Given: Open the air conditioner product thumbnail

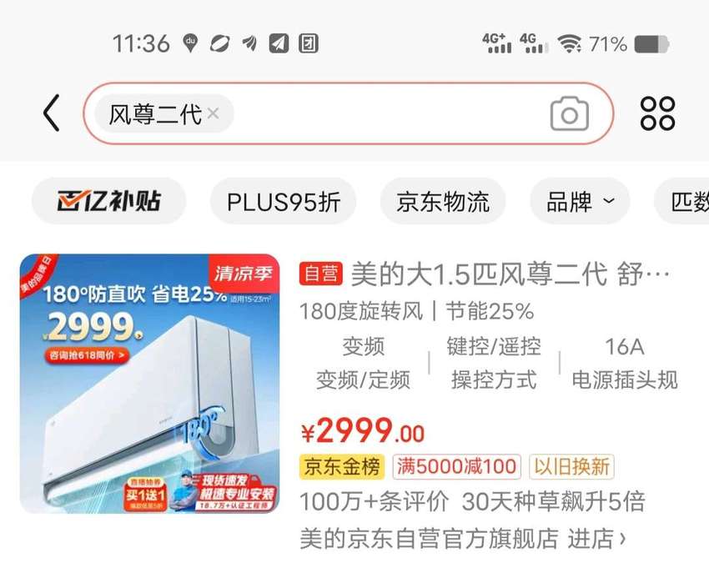Looking at the screenshot, I should pyautogui.click(x=149, y=384).
